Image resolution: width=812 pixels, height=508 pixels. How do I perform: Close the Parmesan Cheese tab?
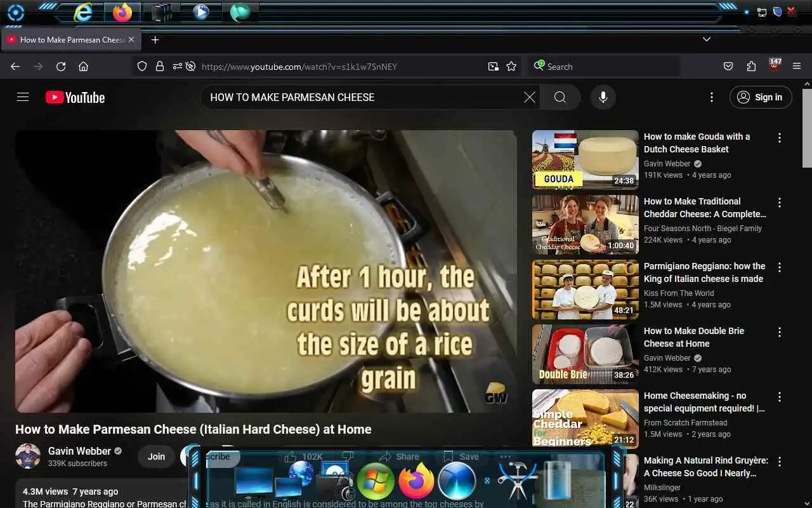pos(131,39)
